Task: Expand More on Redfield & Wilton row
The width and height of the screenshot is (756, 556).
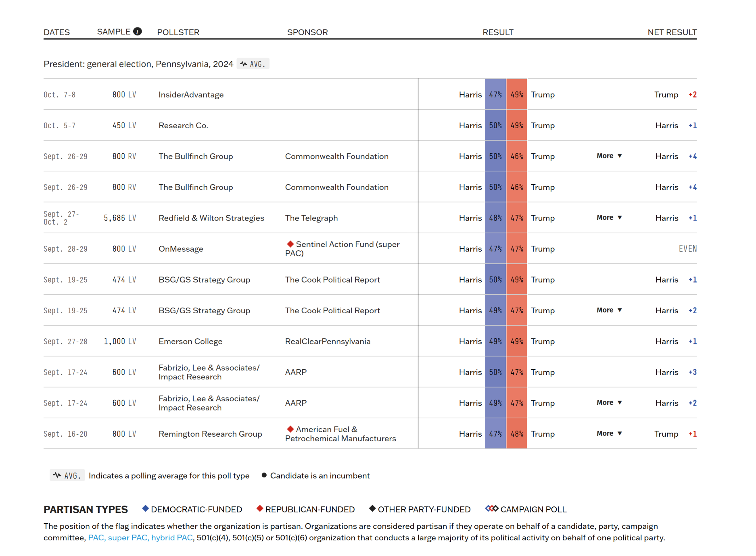Action: [x=609, y=218]
